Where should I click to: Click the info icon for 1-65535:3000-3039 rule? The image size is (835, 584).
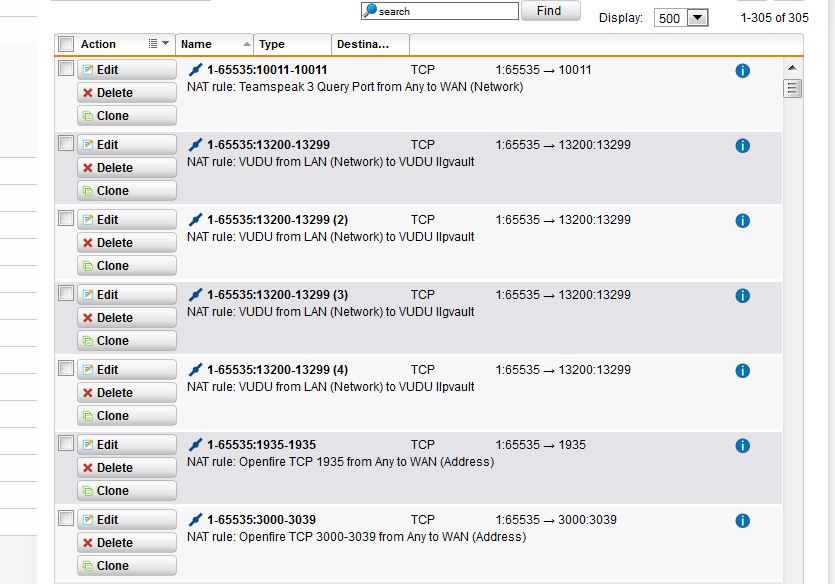coord(742,521)
